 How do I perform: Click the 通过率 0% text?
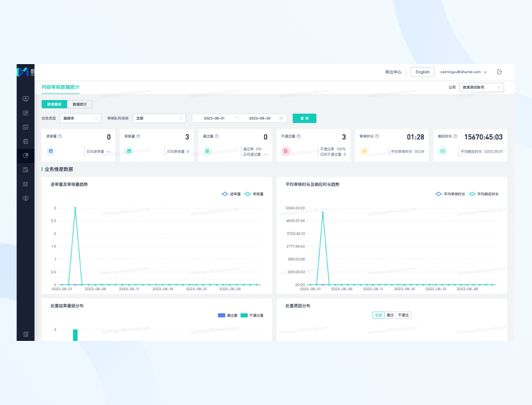(x=252, y=149)
